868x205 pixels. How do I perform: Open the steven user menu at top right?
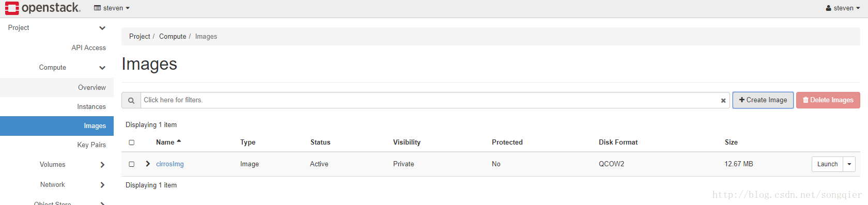point(843,8)
